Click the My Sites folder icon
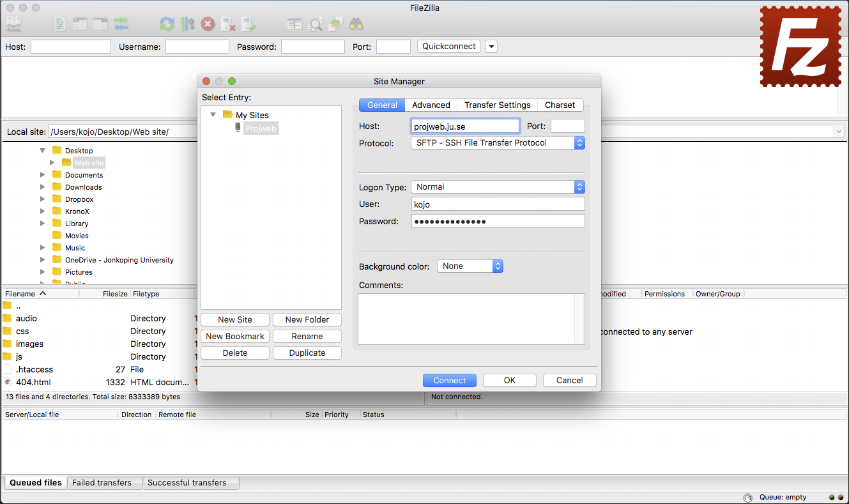Image resolution: width=849 pixels, height=504 pixels. point(227,115)
